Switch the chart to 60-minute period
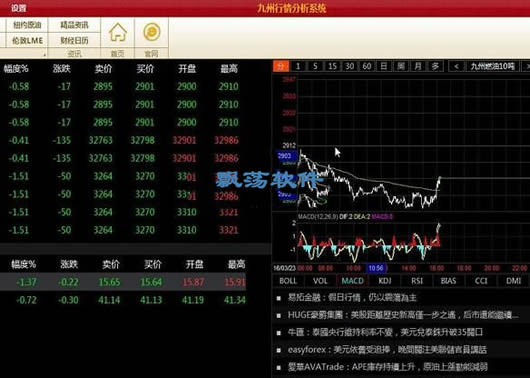 (367, 66)
